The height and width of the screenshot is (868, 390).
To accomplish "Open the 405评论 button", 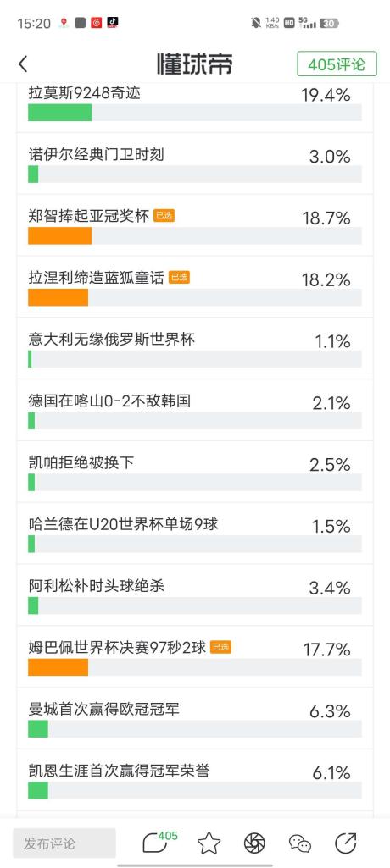I will tap(337, 64).
